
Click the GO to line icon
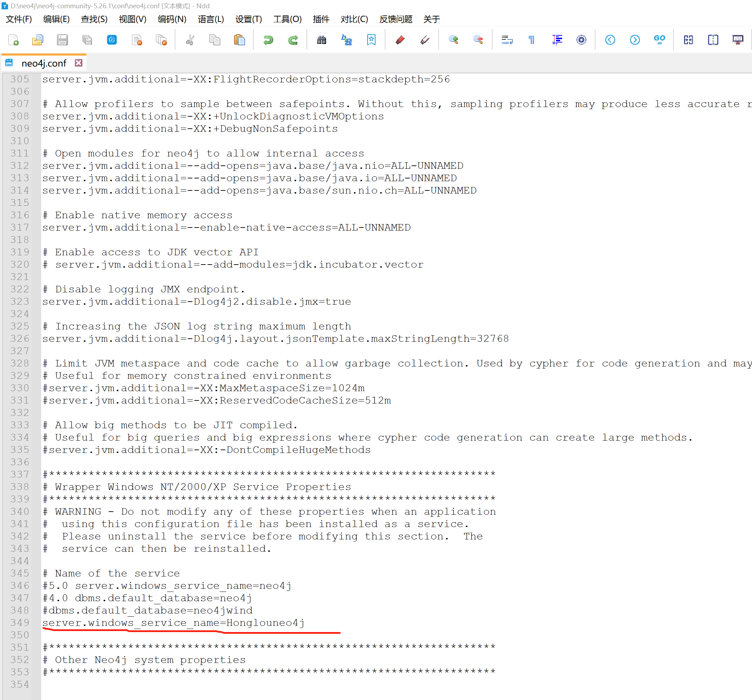pos(659,40)
